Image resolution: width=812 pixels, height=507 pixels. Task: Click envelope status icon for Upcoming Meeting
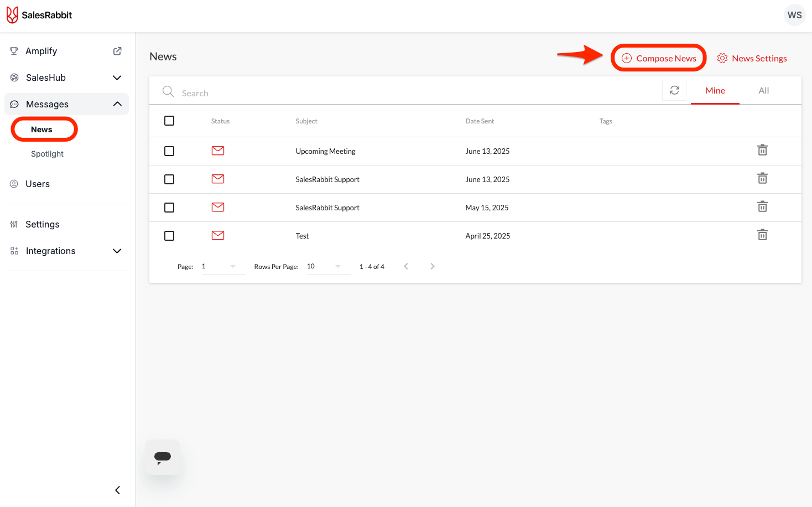coord(218,151)
